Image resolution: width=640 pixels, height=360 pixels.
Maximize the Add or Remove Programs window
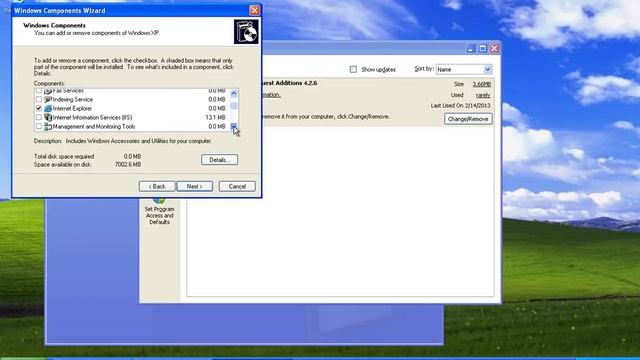[482, 49]
